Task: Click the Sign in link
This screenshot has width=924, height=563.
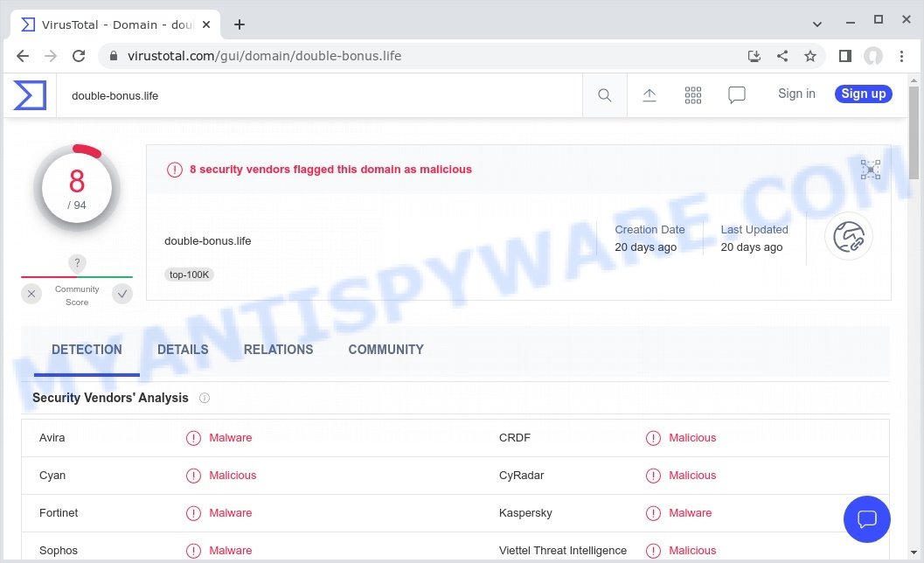Action: point(796,94)
